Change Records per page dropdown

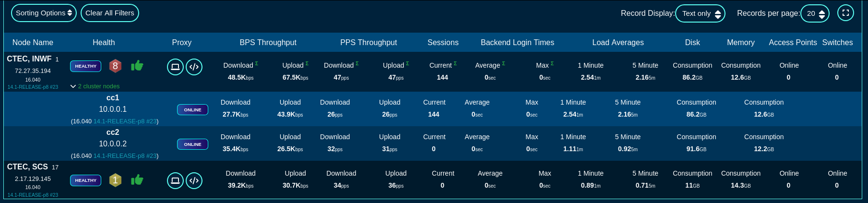click(815, 13)
